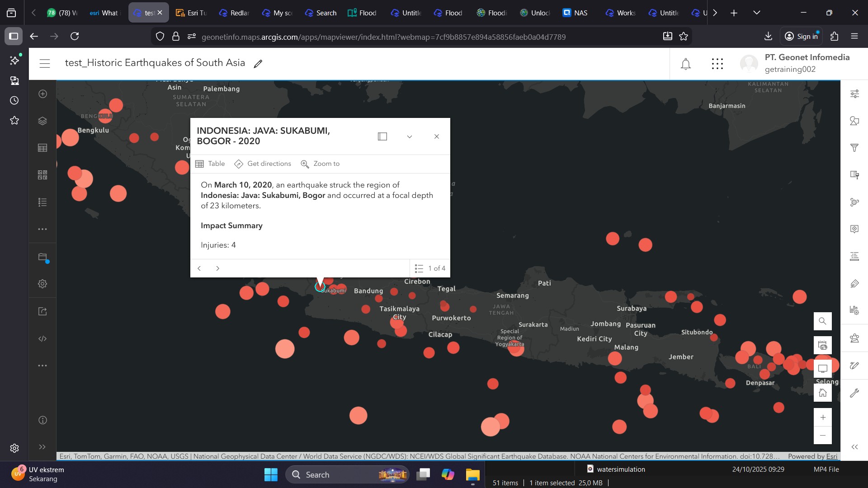Collapse the popup with chevron
Screen dimensions: 868x488
pos(410,136)
